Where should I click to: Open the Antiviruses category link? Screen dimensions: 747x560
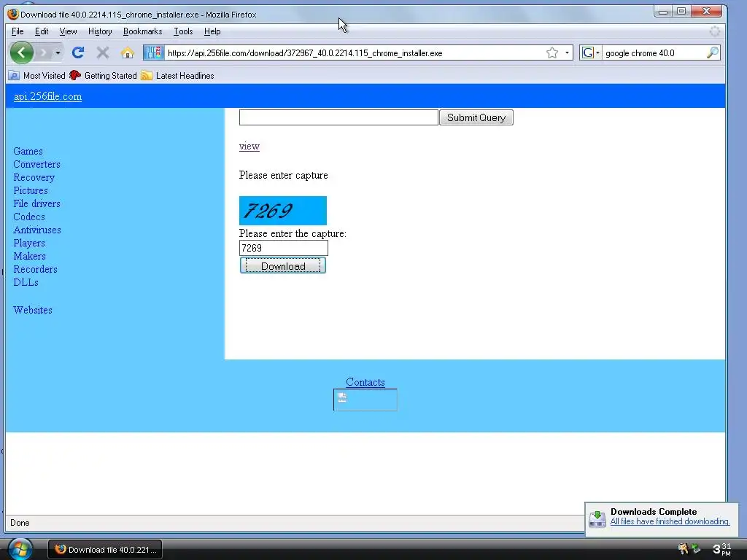(x=37, y=230)
